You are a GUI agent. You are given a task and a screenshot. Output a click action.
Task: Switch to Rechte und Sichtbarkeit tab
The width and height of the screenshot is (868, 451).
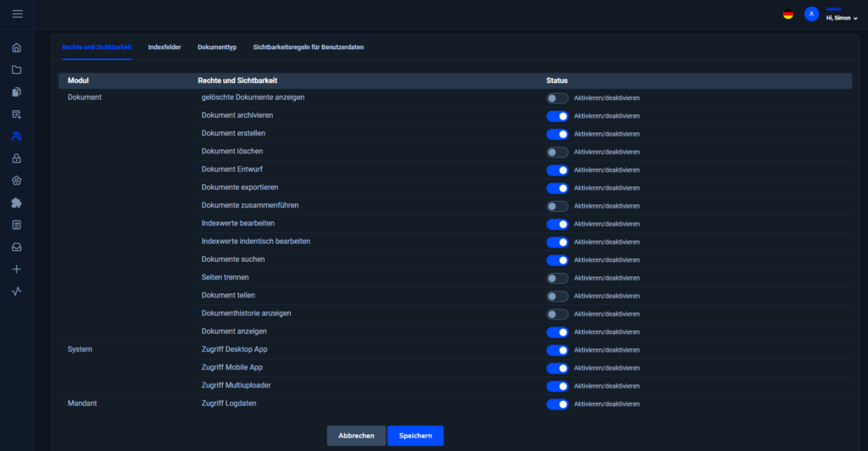coord(97,47)
